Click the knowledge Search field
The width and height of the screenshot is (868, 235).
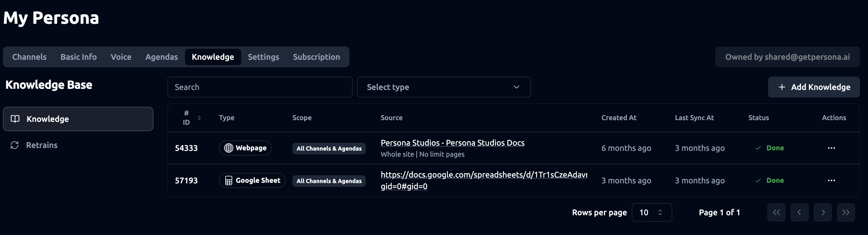pyautogui.click(x=259, y=87)
